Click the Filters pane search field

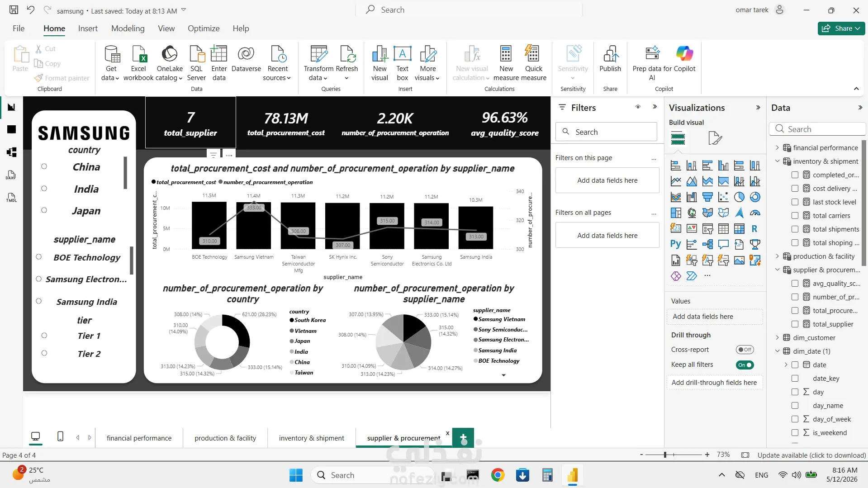click(606, 132)
